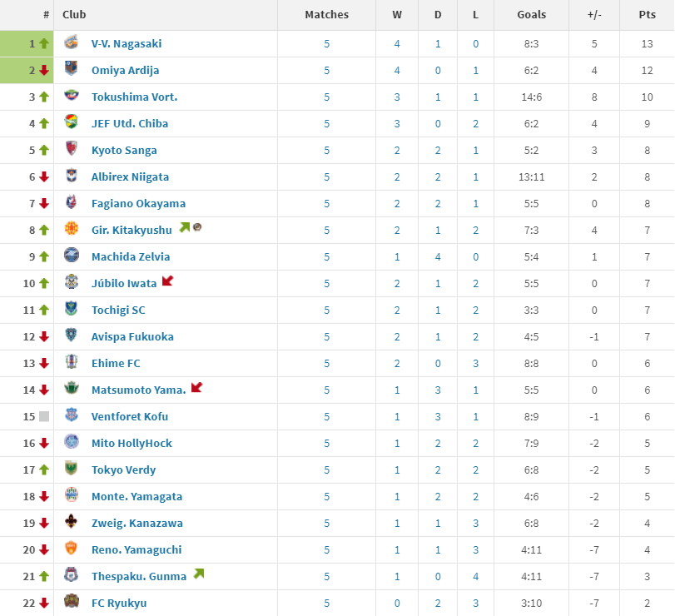Click the Reno. Yamaguchi orange crest
Image resolution: width=675 pixels, height=616 pixels.
(x=72, y=549)
